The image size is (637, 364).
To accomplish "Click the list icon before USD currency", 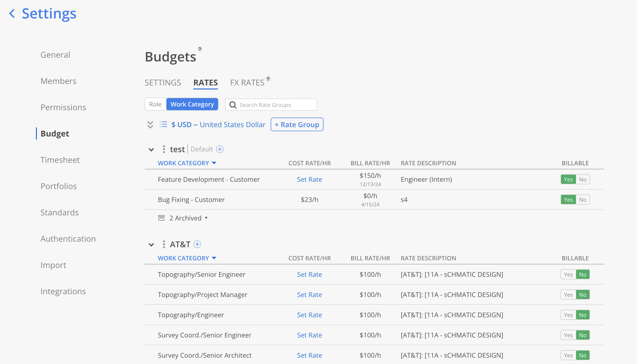I will click(163, 124).
